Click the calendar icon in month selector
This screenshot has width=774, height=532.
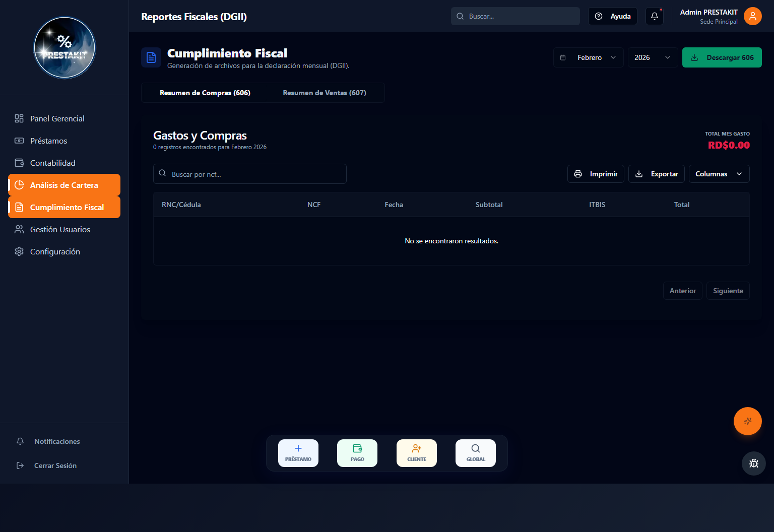pyautogui.click(x=563, y=57)
